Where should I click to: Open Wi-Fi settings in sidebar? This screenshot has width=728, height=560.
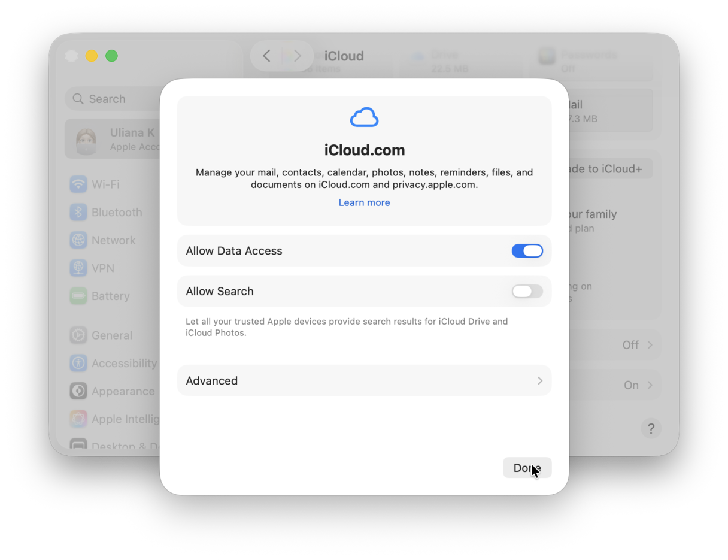105,184
